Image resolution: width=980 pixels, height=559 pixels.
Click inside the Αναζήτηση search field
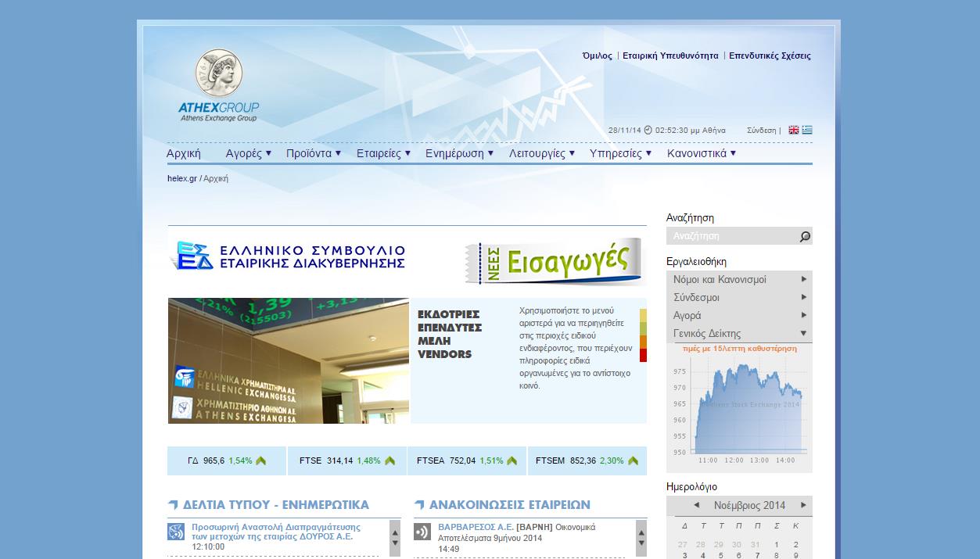click(x=732, y=236)
